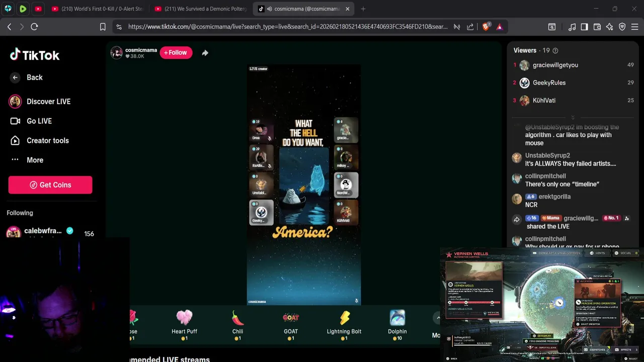
Task: Follow cosmicmama with the Follow button
Action: point(176,53)
